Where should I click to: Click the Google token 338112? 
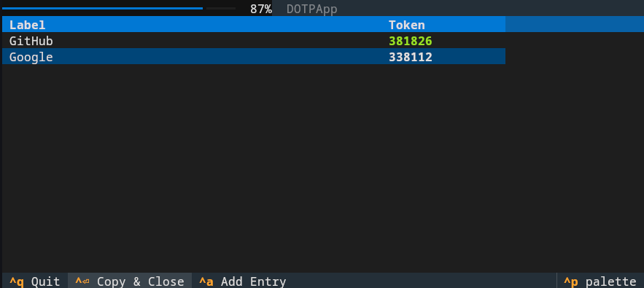[x=411, y=57]
